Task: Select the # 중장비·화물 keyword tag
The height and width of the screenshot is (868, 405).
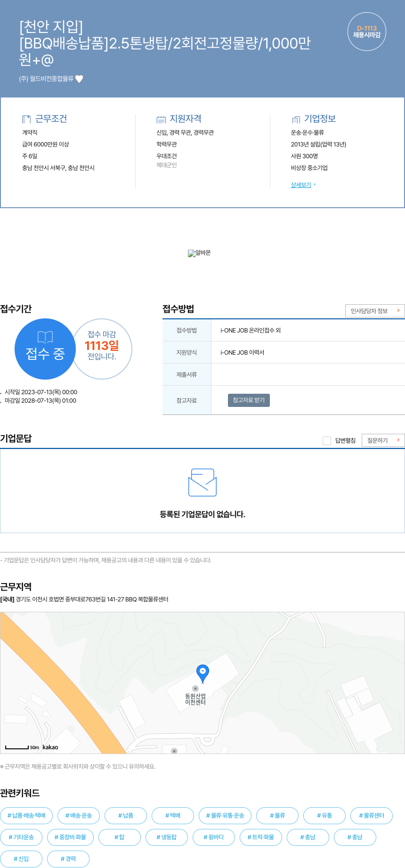Action: [x=71, y=837]
